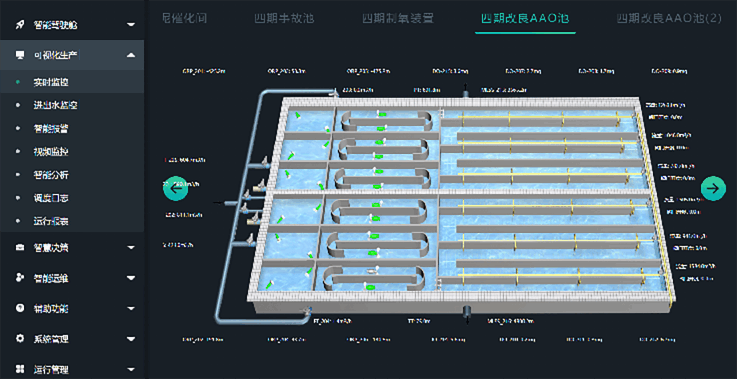Click the gear icon beside 系统管理

point(20,339)
